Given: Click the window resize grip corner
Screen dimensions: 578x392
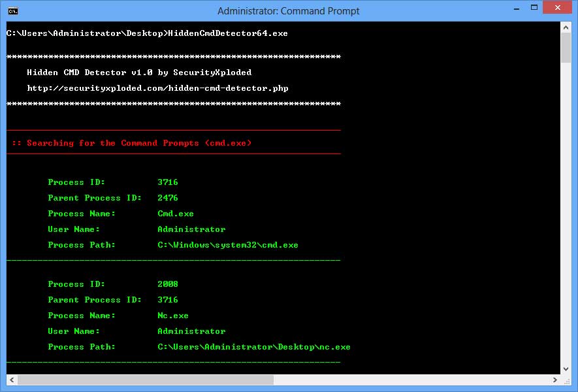Looking at the screenshot, I should (x=567, y=381).
